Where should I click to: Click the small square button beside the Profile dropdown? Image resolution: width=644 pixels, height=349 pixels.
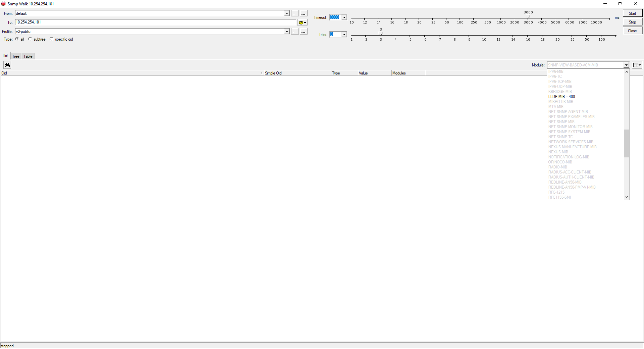pos(294,32)
